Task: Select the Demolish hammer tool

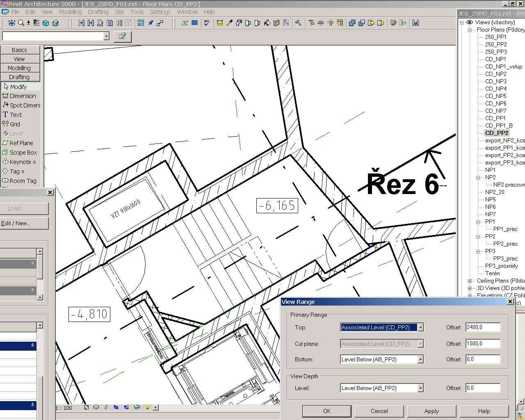Action: [x=298, y=23]
